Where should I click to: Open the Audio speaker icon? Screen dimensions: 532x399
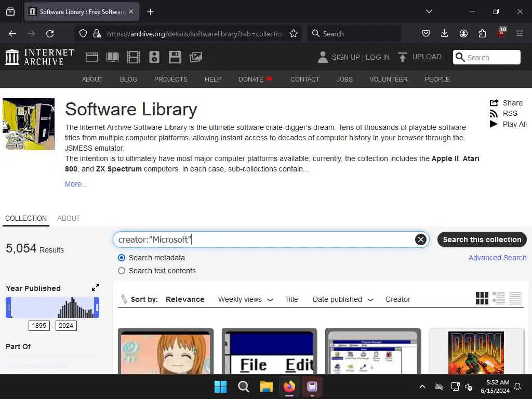(x=154, y=57)
